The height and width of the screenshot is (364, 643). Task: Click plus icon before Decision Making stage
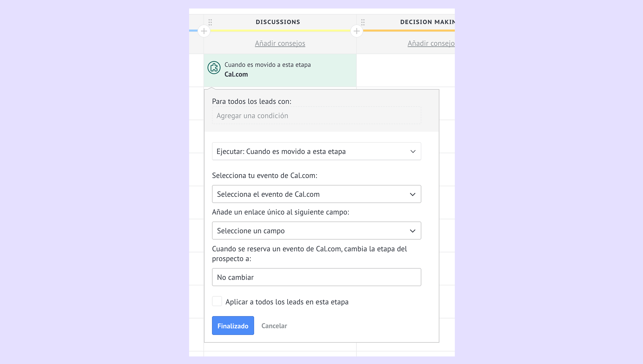pos(356,31)
